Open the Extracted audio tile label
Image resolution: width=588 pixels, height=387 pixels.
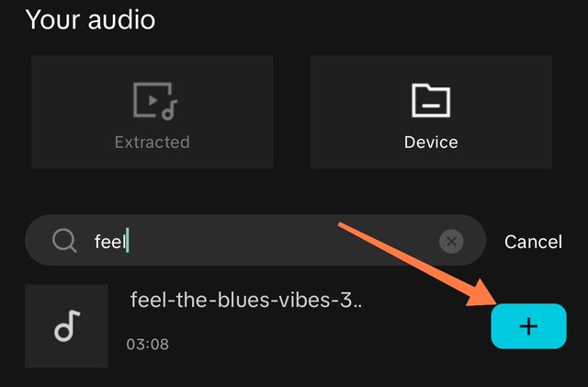(152, 142)
